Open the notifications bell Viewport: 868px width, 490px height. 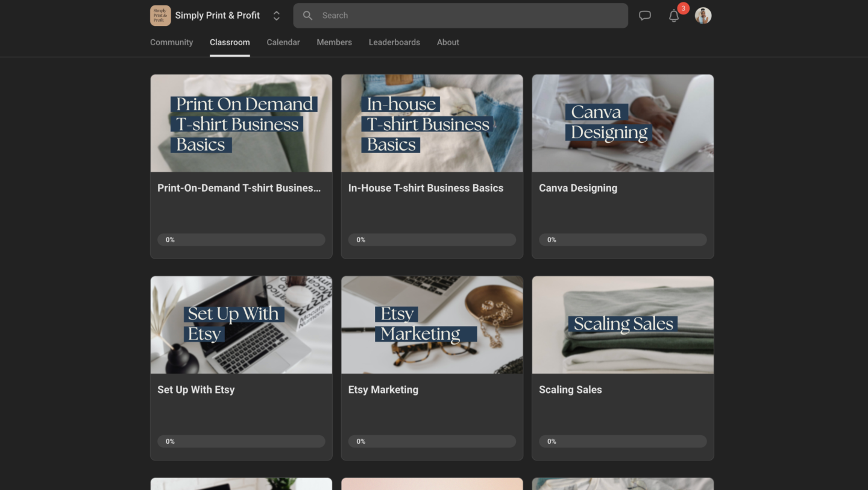674,16
